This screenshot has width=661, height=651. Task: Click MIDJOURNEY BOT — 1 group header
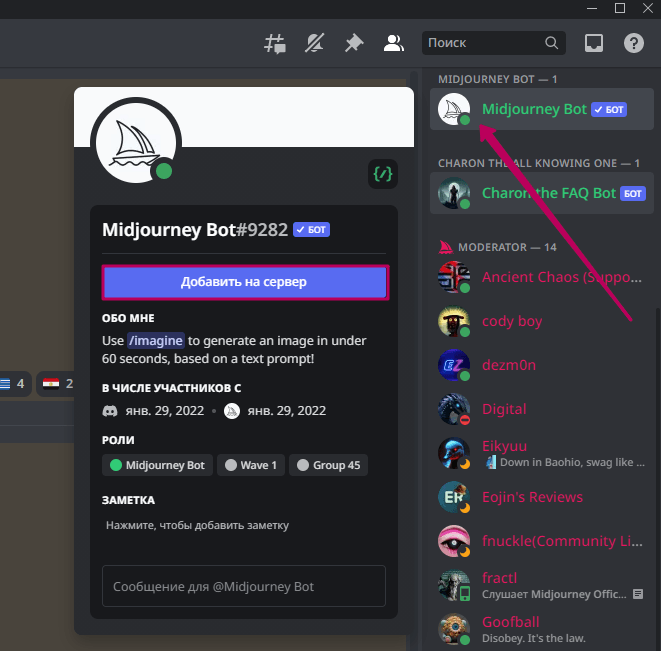tap(497, 79)
